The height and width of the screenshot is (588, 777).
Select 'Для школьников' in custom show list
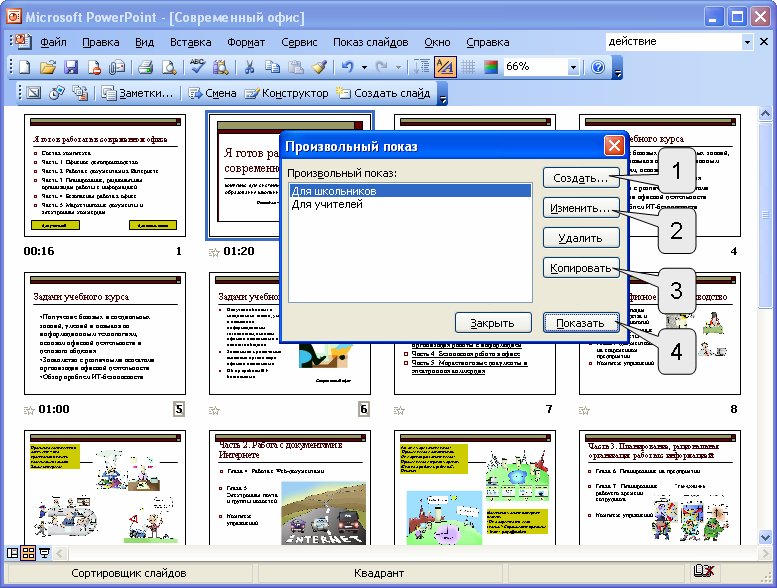(410, 191)
